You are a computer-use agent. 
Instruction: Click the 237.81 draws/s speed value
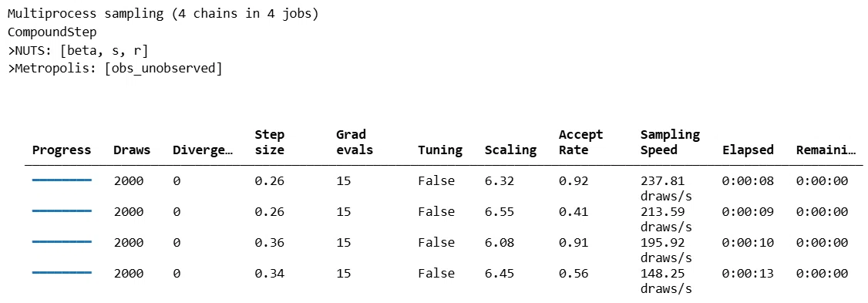667,188
